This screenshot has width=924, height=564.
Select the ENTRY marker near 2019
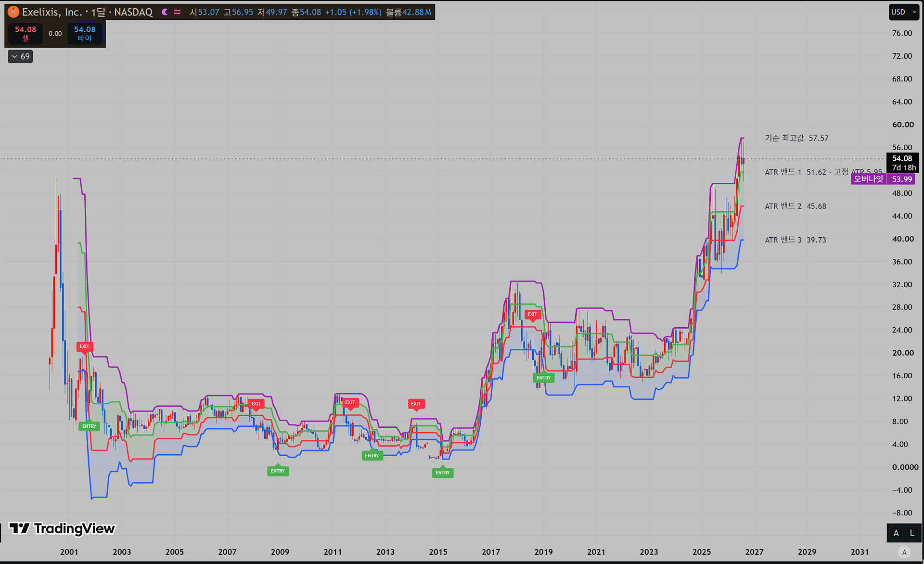(x=544, y=377)
